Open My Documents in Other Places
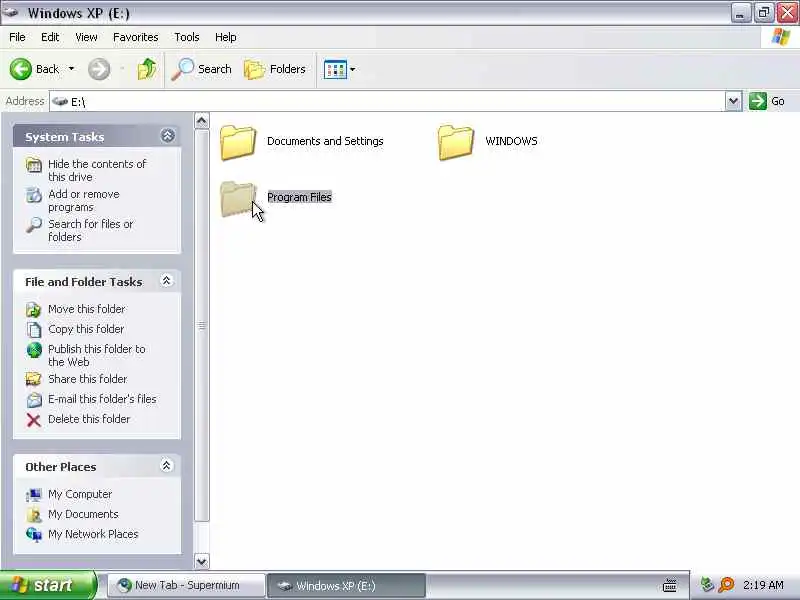Screen dimensions: 800x600 pyautogui.click(x=83, y=514)
